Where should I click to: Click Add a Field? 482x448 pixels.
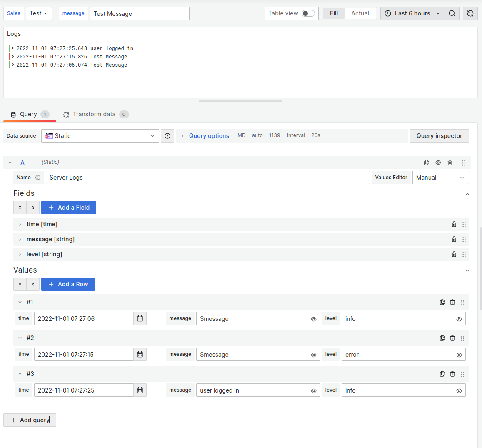pyautogui.click(x=68, y=207)
